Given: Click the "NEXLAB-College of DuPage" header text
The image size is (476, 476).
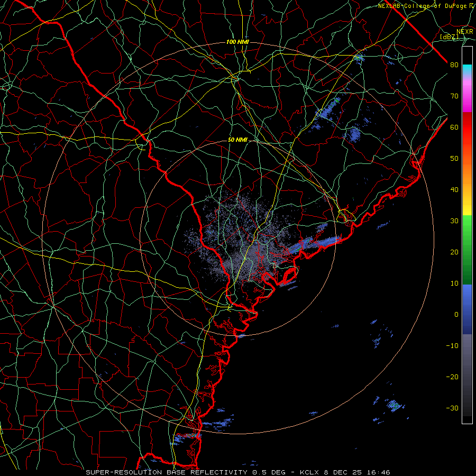Looking at the screenshot, I should [422, 6].
